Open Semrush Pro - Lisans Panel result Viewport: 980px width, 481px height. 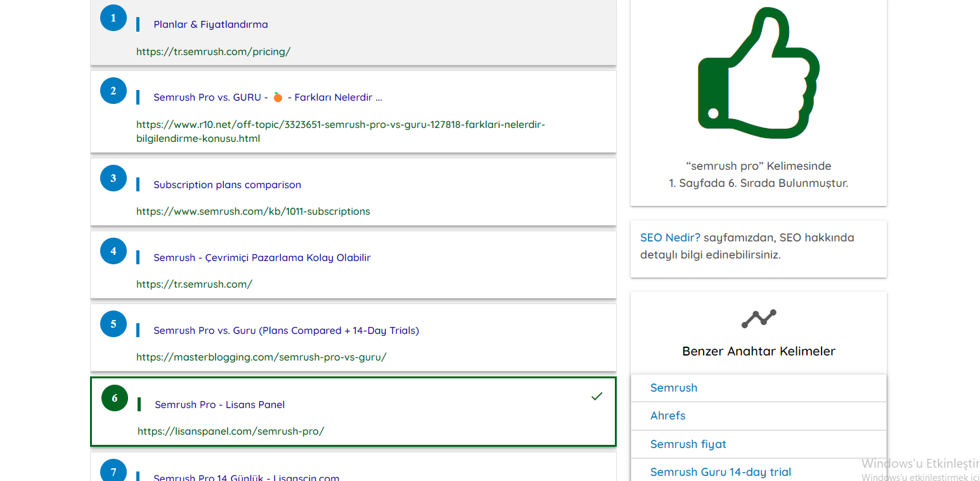220,405
